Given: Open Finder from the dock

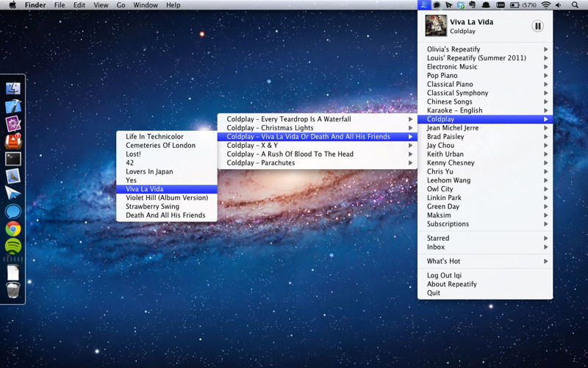Looking at the screenshot, I should coord(13,88).
